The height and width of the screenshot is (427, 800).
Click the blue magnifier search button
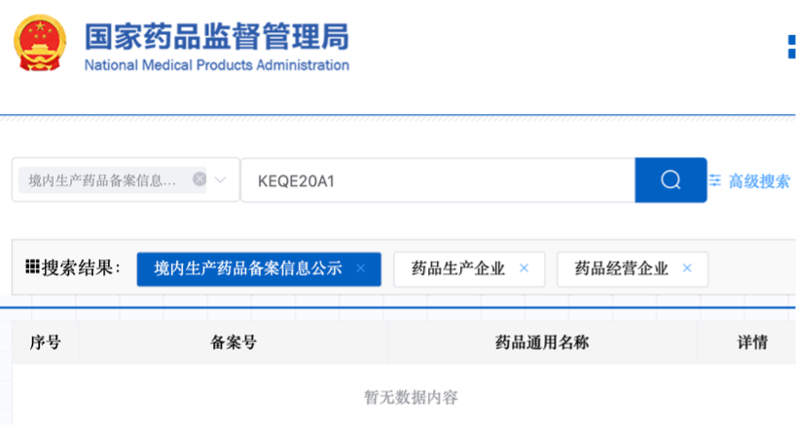tap(670, 180)
